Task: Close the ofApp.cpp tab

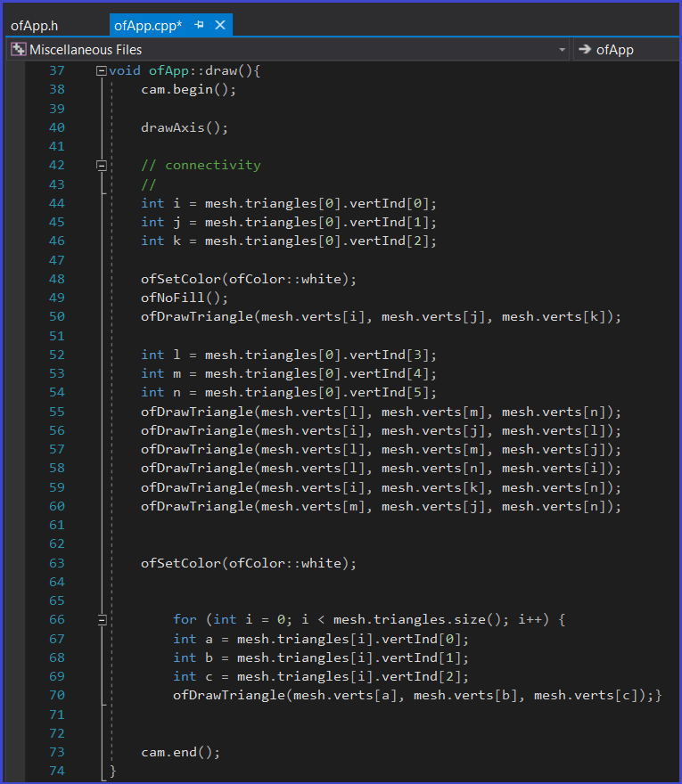Action: (x=220, y=25)
